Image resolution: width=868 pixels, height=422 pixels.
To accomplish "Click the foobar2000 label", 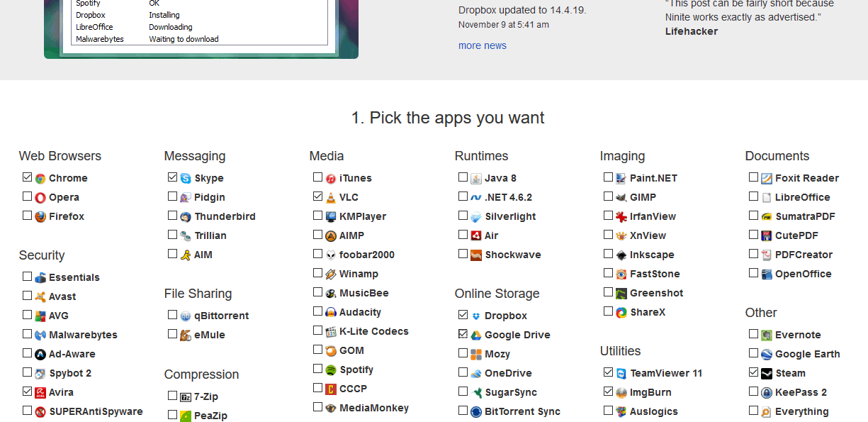I will tap(367, 255).
